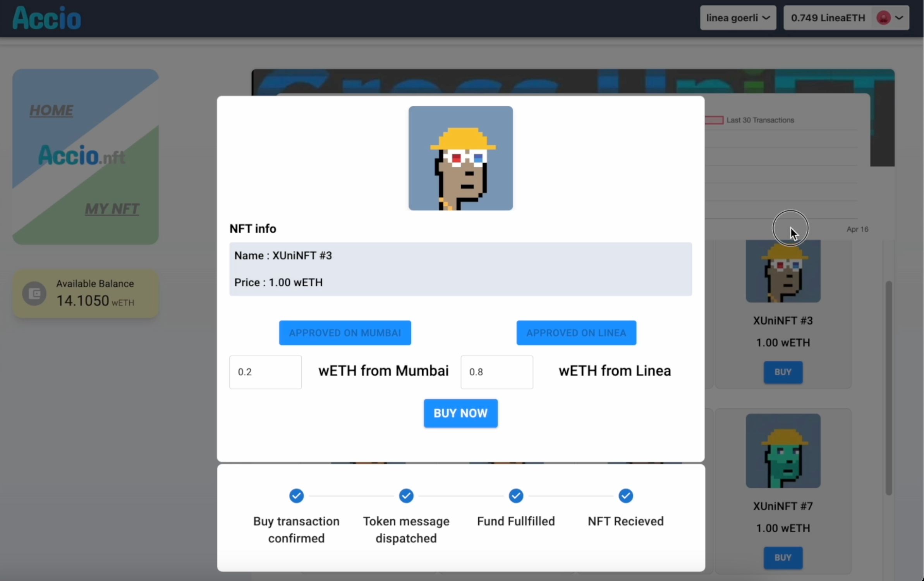The height and width of the screenshot is (581, 924).
Task: Click the wETH from Linea label
Action: point(615,371)
